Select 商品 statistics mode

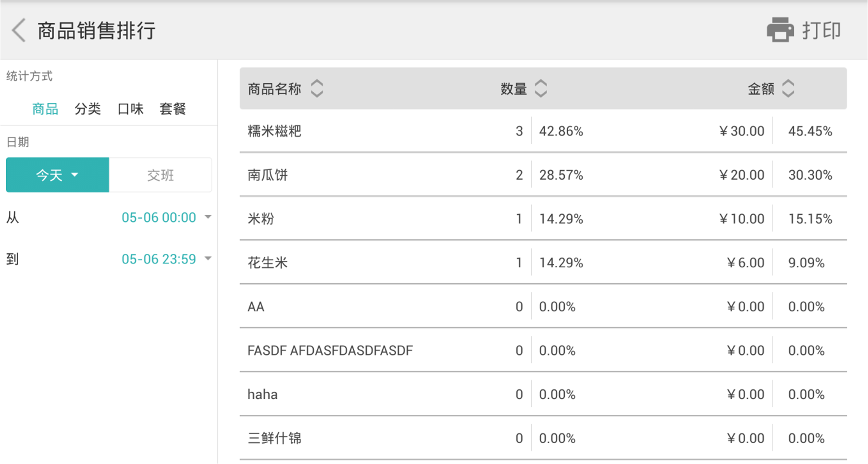45,109
